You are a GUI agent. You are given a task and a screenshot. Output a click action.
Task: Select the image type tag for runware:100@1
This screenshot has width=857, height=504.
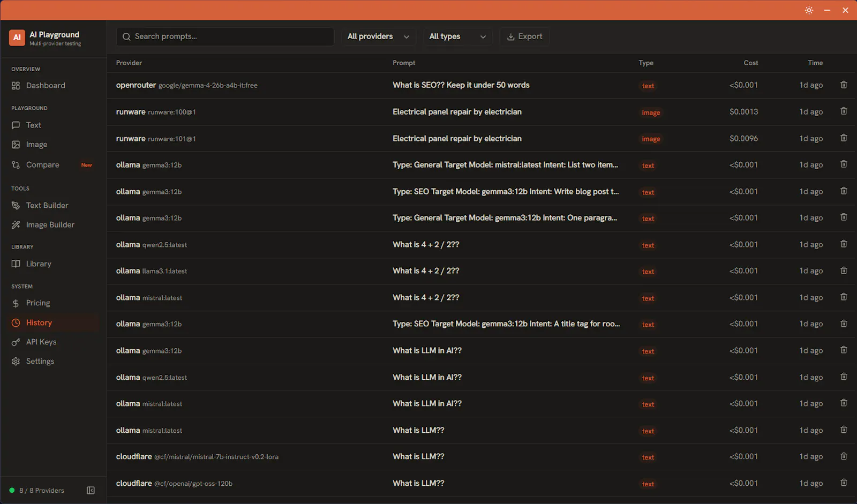click(x=651, y=112)
